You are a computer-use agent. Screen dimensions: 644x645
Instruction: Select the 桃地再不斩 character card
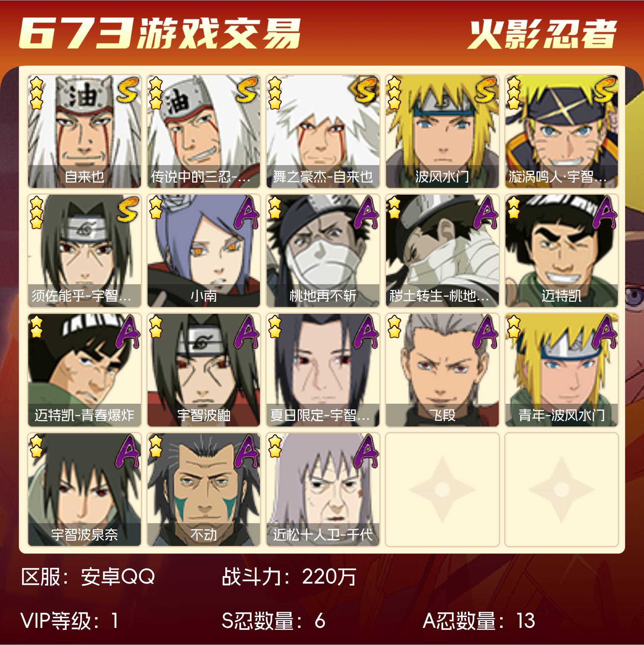pyautogui.click(x=323, y=251)
